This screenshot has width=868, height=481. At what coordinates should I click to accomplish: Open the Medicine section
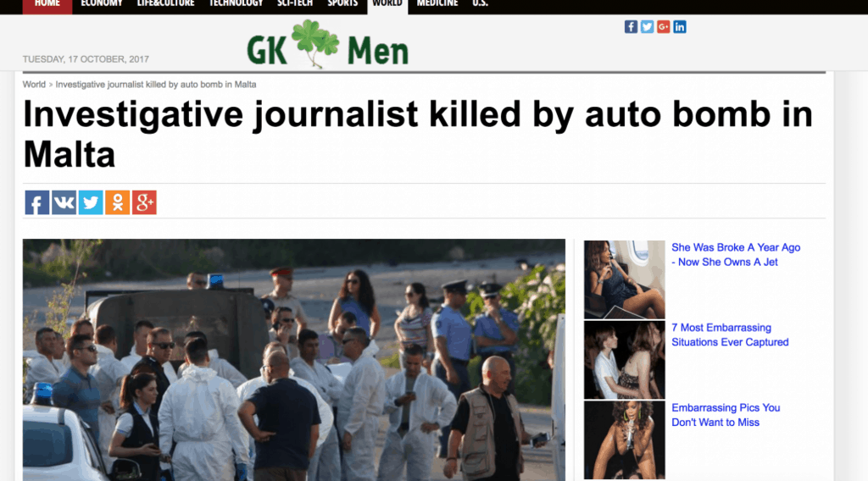click(x=437, y=4)
